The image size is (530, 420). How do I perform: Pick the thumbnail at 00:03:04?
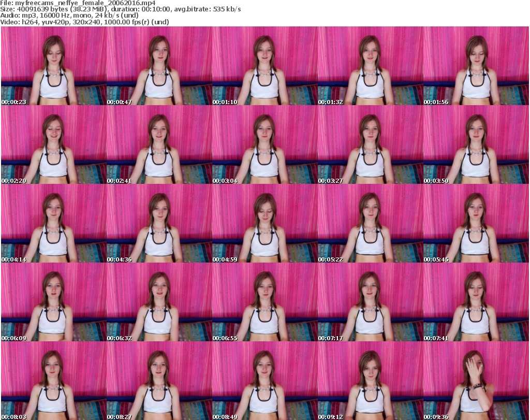pyautogui.click(x=264, y=144)
